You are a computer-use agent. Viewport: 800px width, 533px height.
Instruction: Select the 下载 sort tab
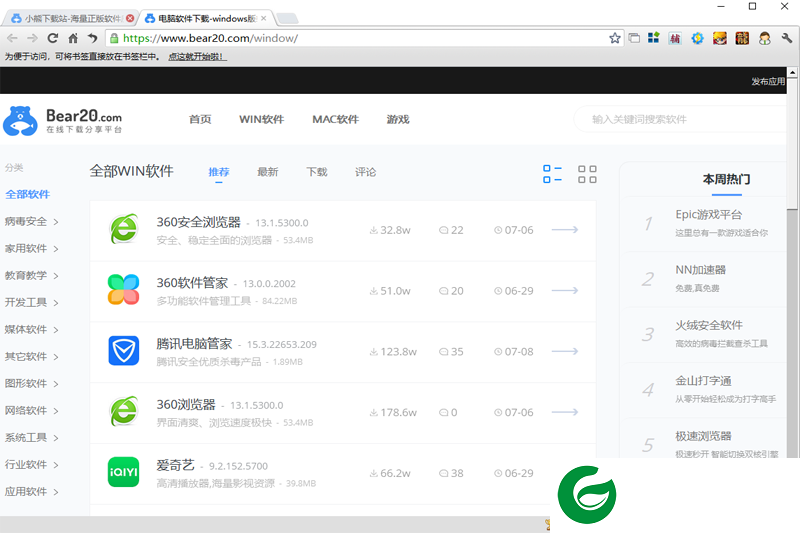[317, 172]
